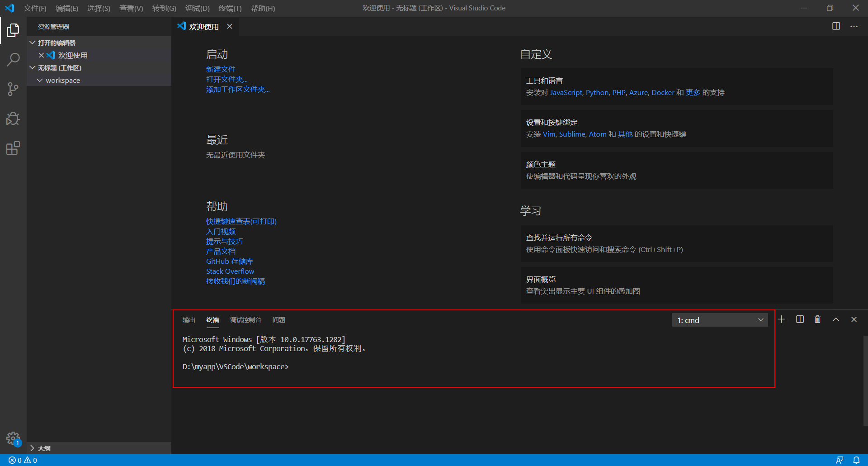Viewport: 868px width, 466px height.
Task: Close the terminal panel
Action: (854, 319)
